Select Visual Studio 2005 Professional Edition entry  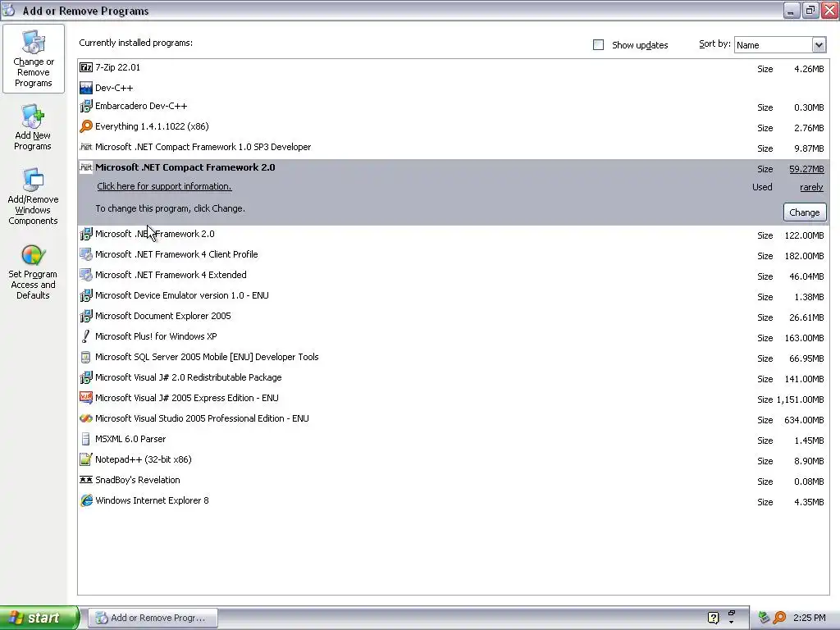coord(202,418)
